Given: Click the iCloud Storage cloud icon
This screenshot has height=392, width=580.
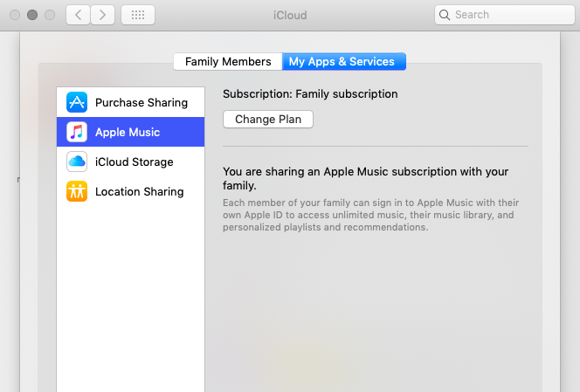Looking at the screenshot, I should pyautogui.click(x=77, y=162).
